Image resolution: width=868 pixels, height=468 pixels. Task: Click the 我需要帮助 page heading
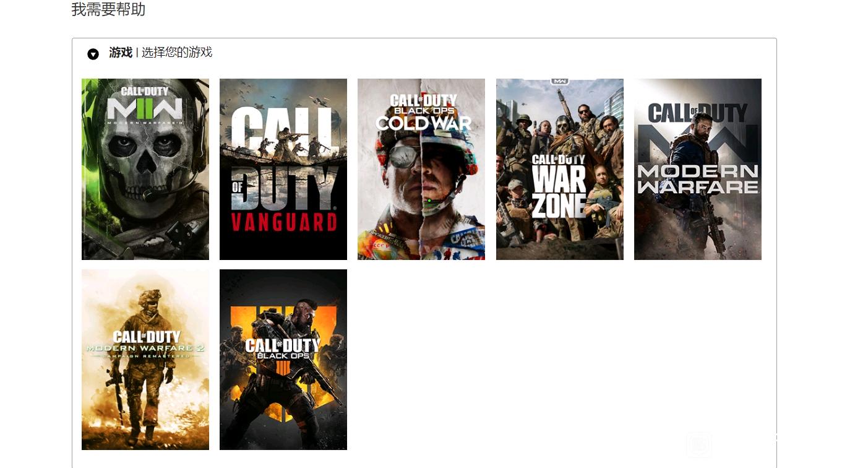coord(108,10)
